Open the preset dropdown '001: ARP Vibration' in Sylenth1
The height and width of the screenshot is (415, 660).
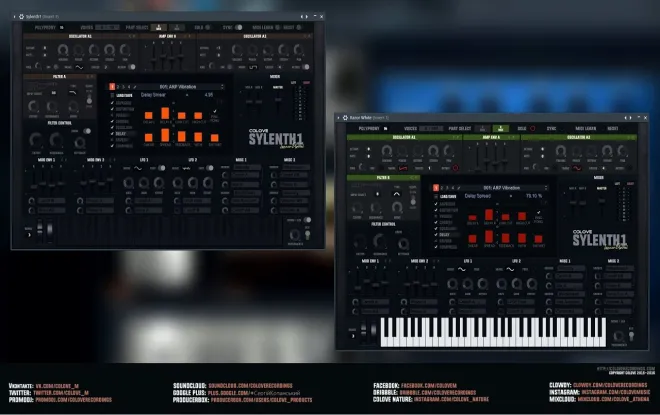(x=178, y=87)
